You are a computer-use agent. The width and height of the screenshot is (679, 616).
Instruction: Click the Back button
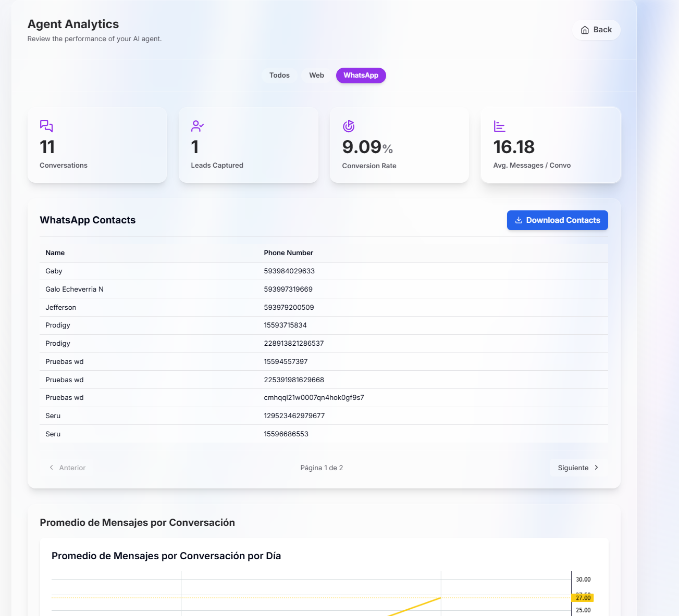(596, 30)
